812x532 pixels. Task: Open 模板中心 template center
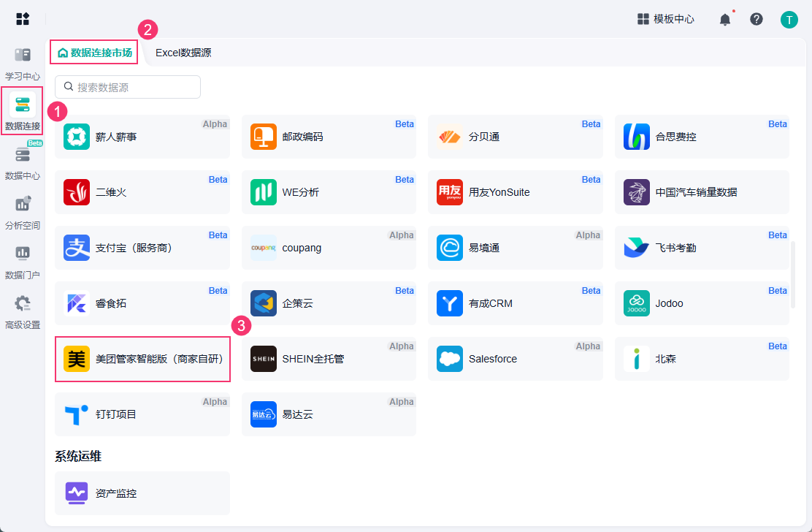[x=665, y=19]
